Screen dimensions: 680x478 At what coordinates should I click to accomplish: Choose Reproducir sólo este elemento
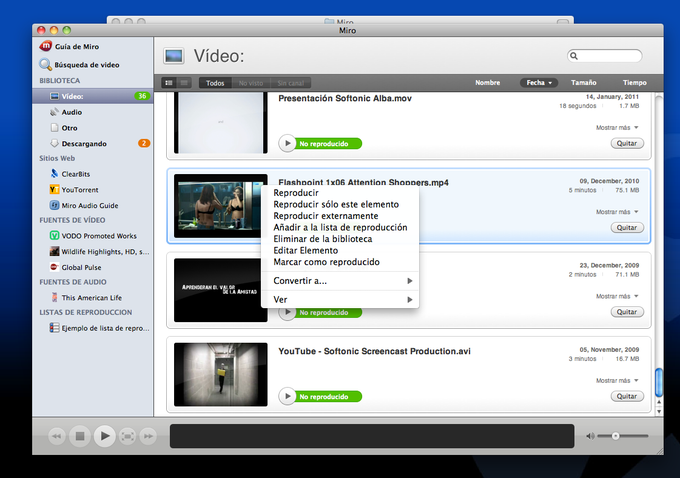340,204
